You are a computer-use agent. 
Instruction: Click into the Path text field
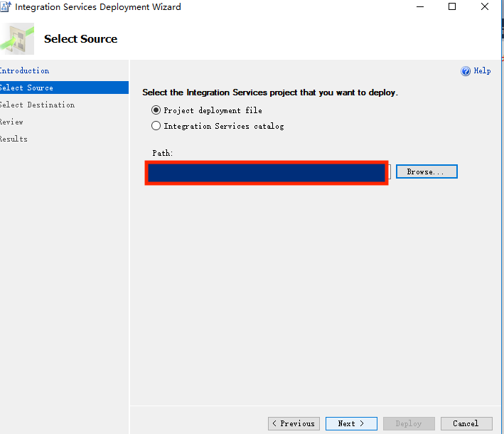point(267,172)
